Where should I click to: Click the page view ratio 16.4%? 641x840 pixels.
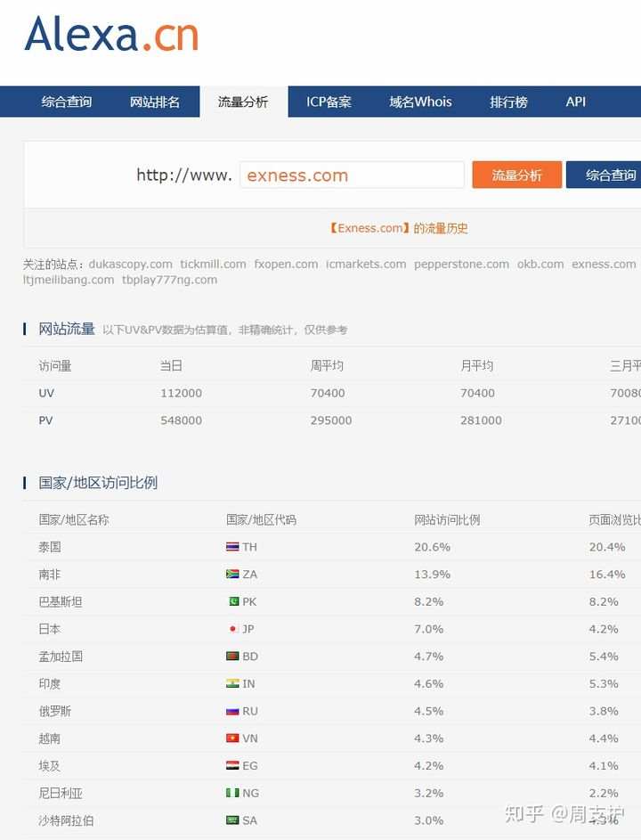tap(607, 575)
